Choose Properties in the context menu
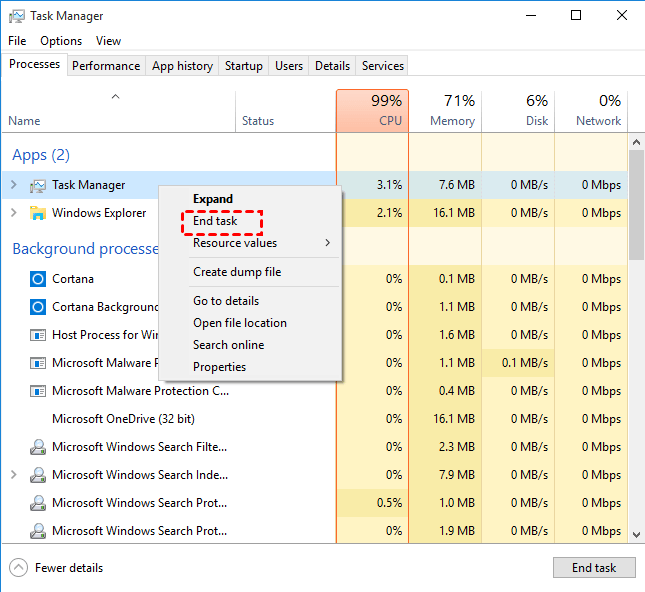 coord(219,367)
